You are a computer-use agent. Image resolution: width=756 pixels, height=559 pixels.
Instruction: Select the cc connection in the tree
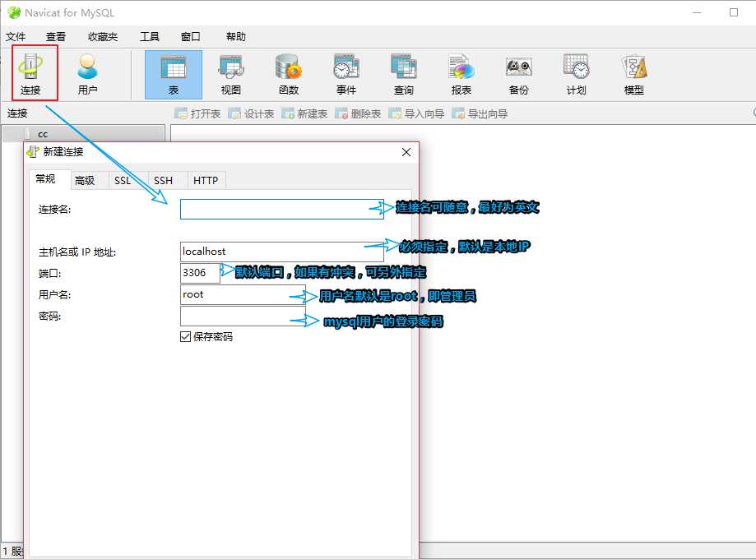[83, 134]
